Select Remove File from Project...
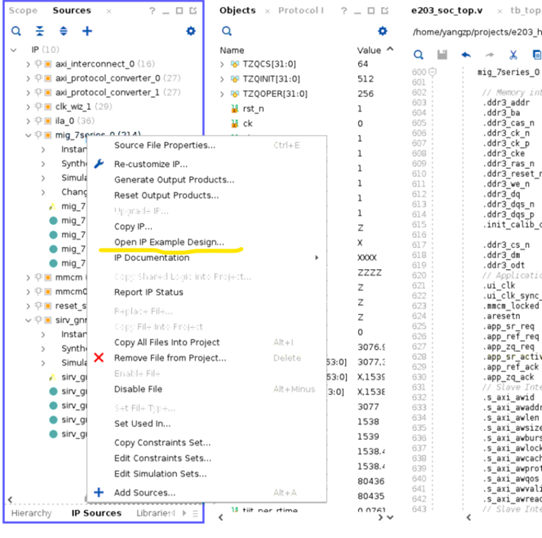The image size is (542, 538). click(x=207, y=358)
